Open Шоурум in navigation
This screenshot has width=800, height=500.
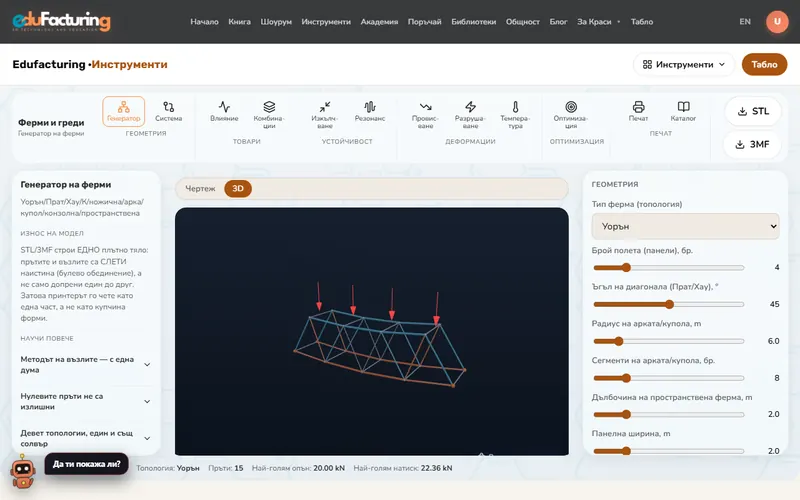point(276,21)
